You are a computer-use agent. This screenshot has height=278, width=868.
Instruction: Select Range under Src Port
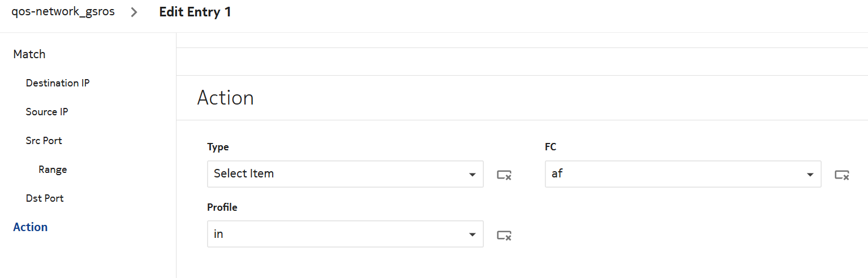(x=53, y=170)
